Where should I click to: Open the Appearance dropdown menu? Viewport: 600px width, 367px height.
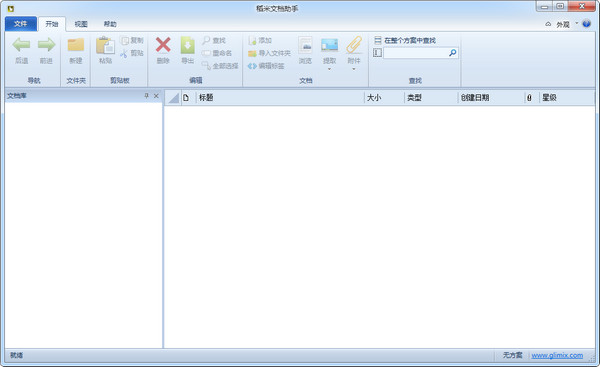567,24
